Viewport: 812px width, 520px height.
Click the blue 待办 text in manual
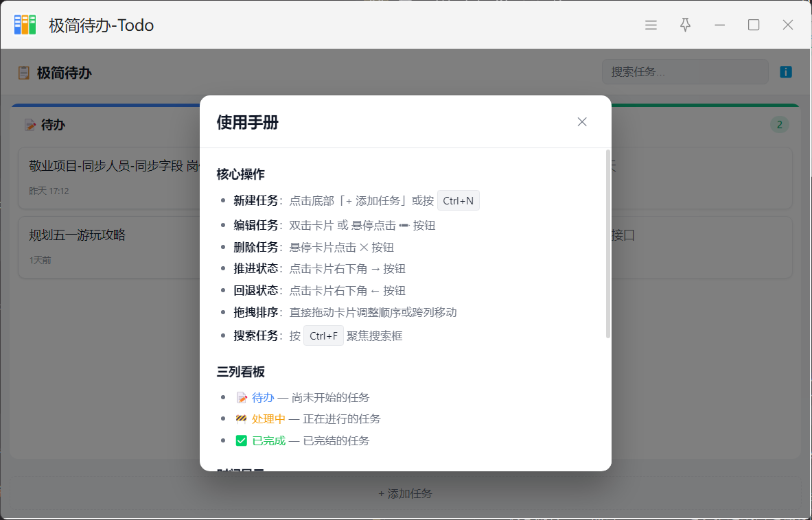[x=263, y=398]
